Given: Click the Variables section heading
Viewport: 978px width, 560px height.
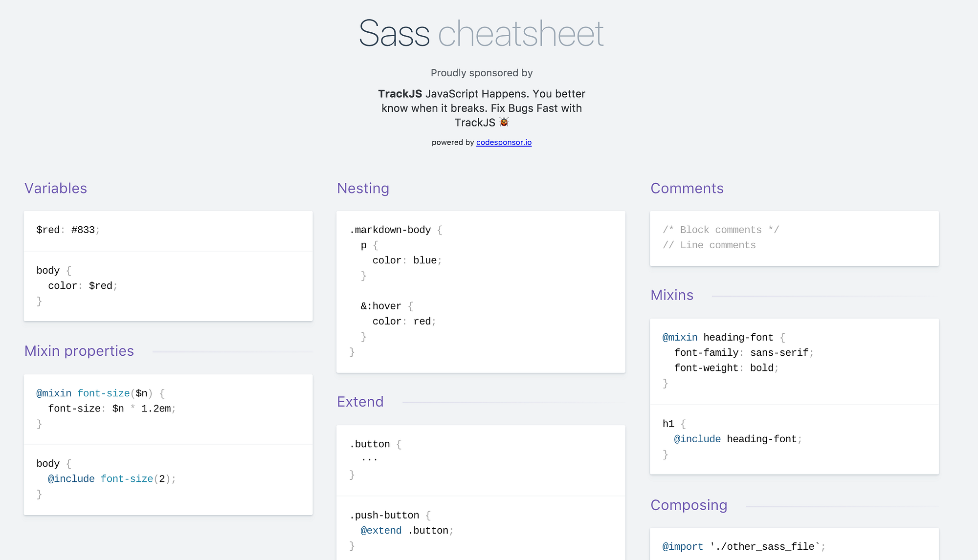Looking at the screenshot, I should pyautogui.click(x=55, y=188).
